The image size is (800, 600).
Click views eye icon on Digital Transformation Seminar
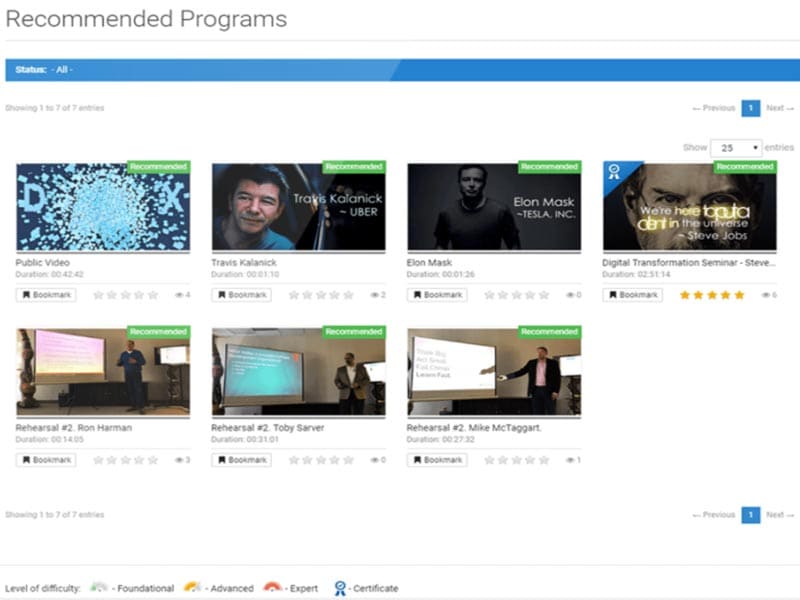click(x=766, y=295)
